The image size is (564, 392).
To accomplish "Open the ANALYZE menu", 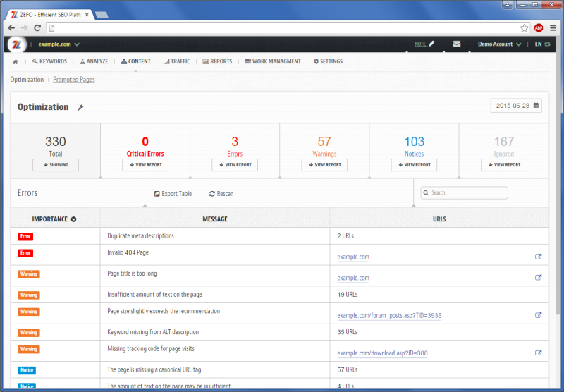I will click(x=94, y=61).
